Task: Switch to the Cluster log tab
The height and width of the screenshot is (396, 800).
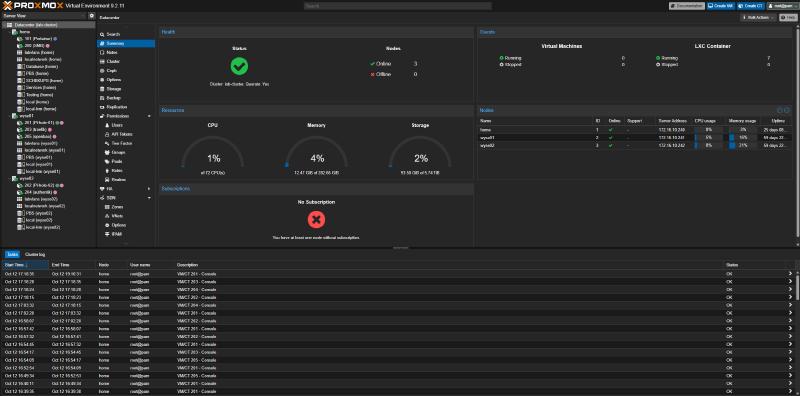Action: 35,254
